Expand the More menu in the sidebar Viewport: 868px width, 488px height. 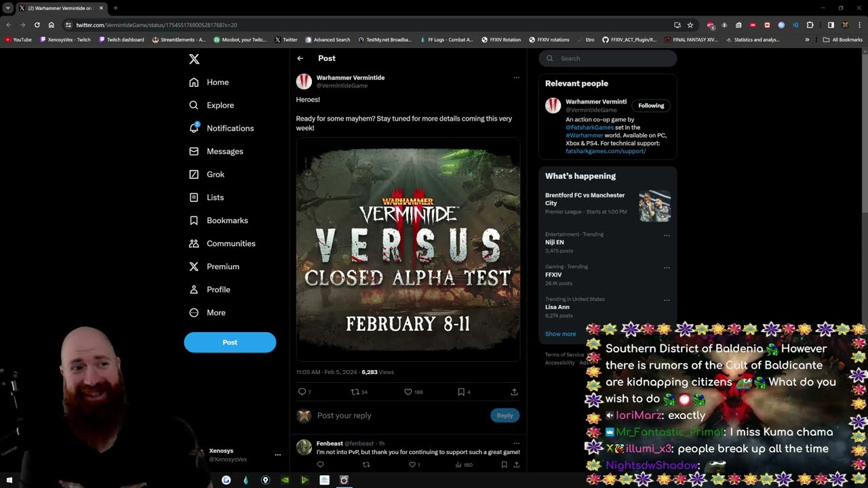(207, 312)
